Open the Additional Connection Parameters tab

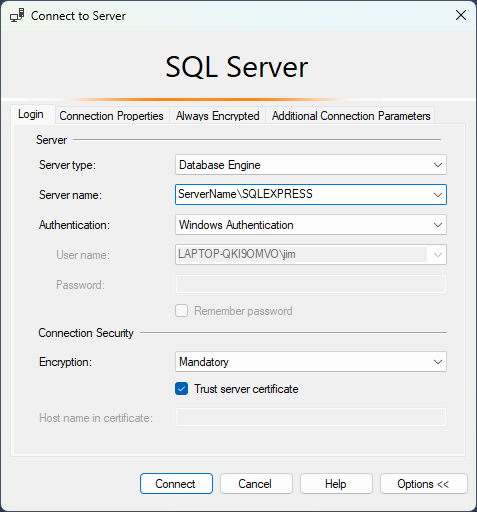click(351, 116)
